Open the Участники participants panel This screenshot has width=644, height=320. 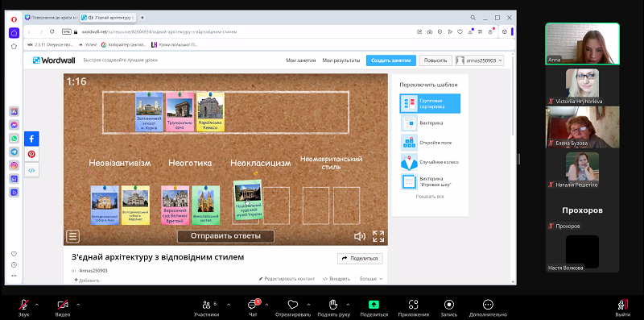(x=207, y=308)
